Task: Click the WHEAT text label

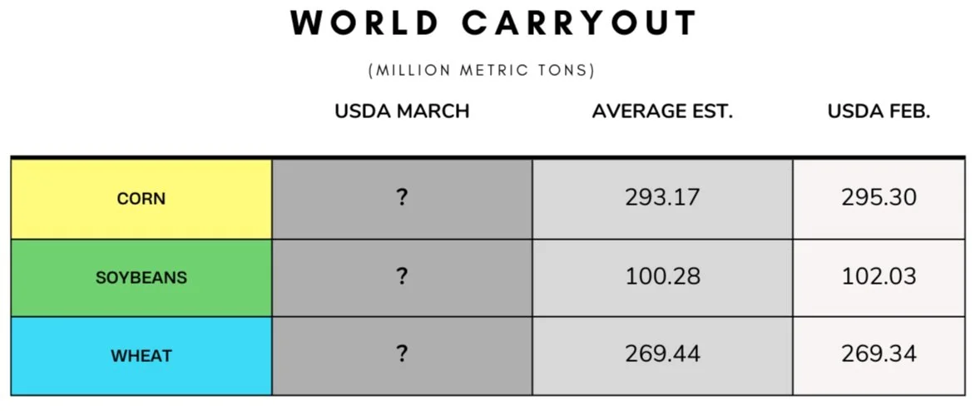Action: [141, 356]
